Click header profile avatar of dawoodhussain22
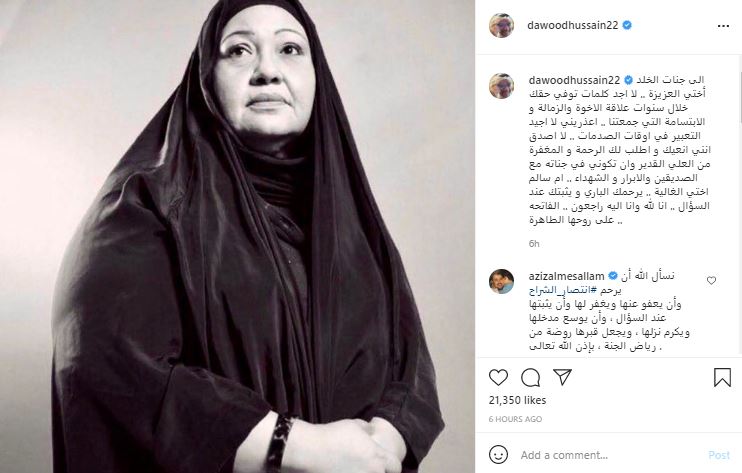 pos(501,25)
